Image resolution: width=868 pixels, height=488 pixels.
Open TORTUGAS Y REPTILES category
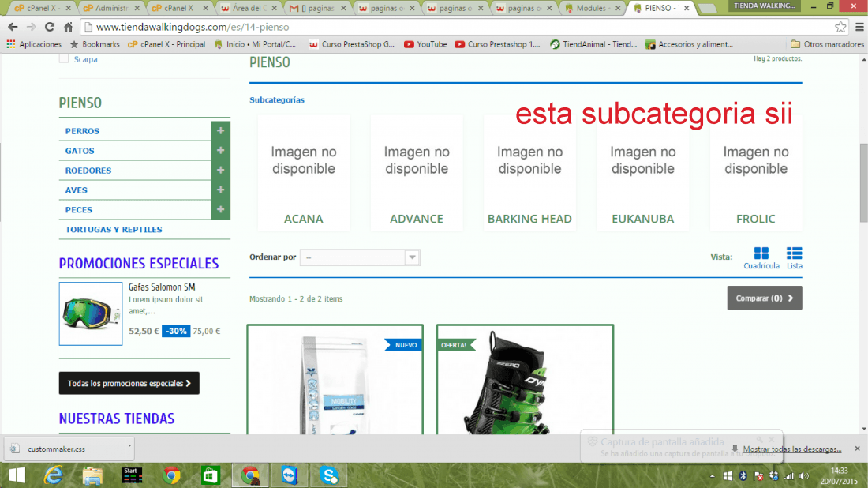(x=114, y=229)
